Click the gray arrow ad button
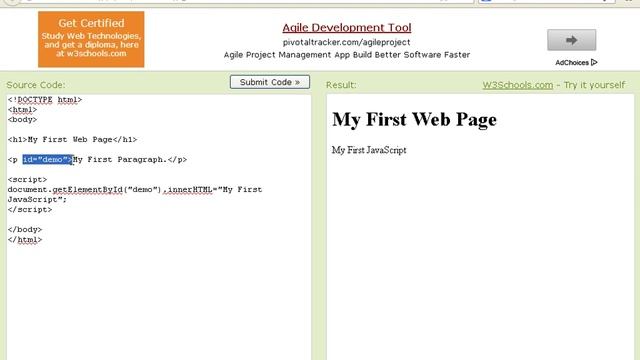 point(571,40)
